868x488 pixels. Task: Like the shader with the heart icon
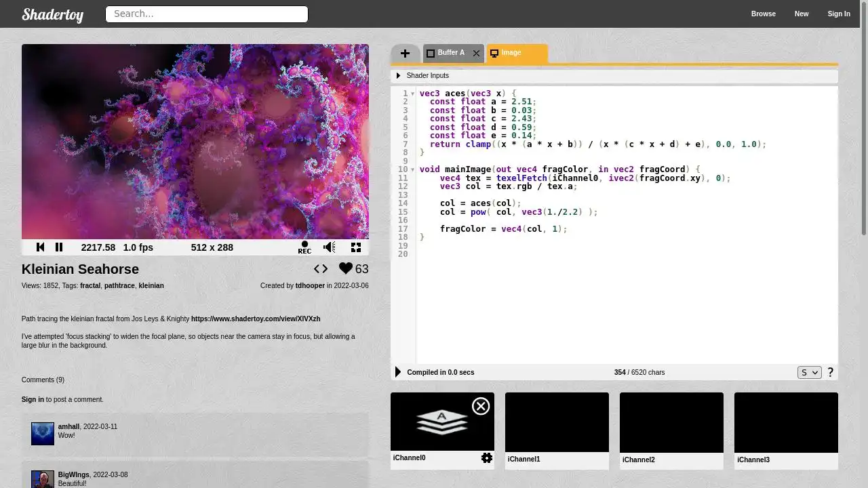[x=346, y=268]
